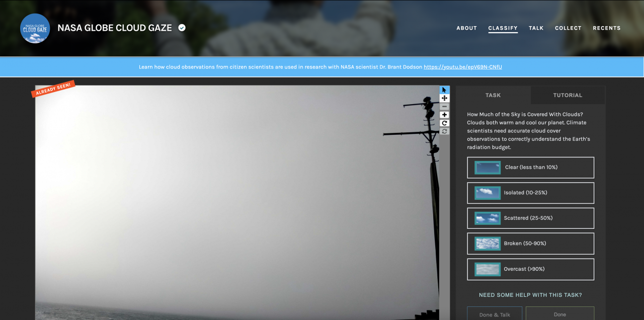Screen dimensions: 644x320
Task: Click the Scattered clouds example thumbnail
Action: point(488,218)
